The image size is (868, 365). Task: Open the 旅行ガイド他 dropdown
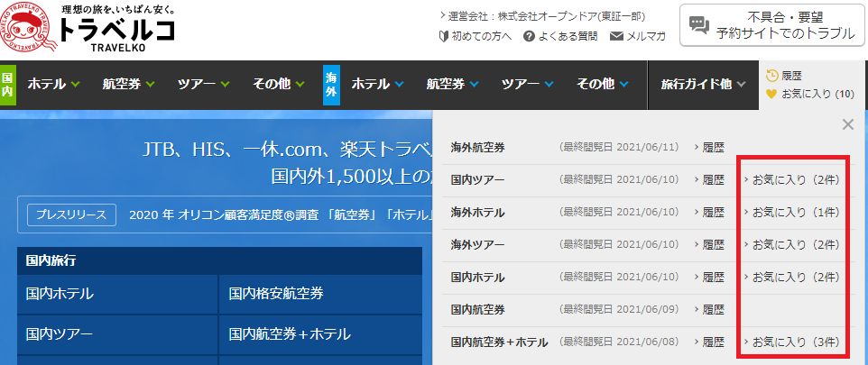[703, 85]
